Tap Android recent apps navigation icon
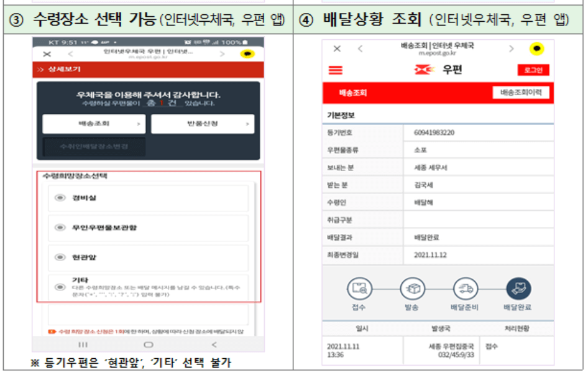 pos(83,345)
